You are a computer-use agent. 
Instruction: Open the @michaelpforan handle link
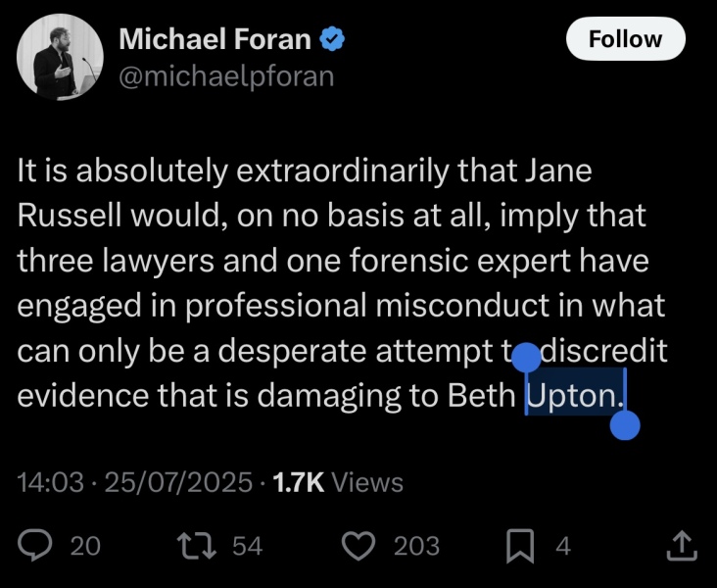click(x=226, y=75)
